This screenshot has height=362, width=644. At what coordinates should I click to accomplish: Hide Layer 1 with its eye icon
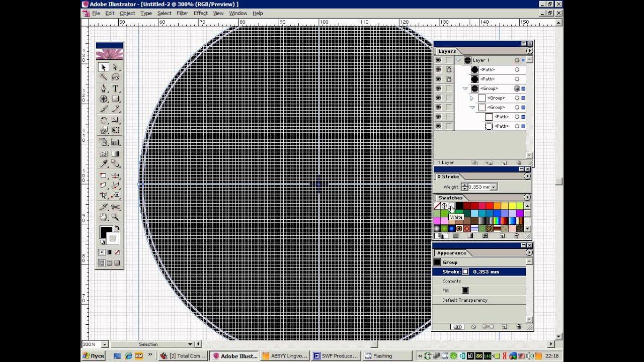[438, 60]
